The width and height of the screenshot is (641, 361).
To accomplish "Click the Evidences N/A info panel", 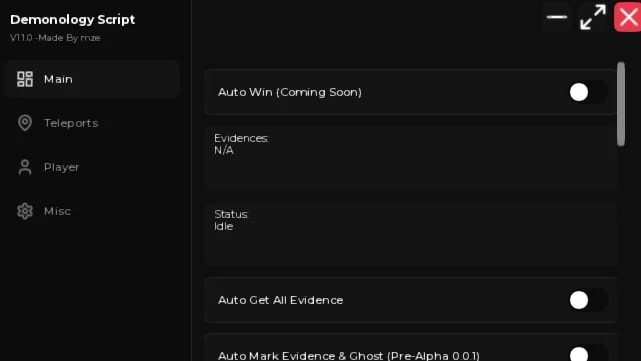I will coord(410,157).
